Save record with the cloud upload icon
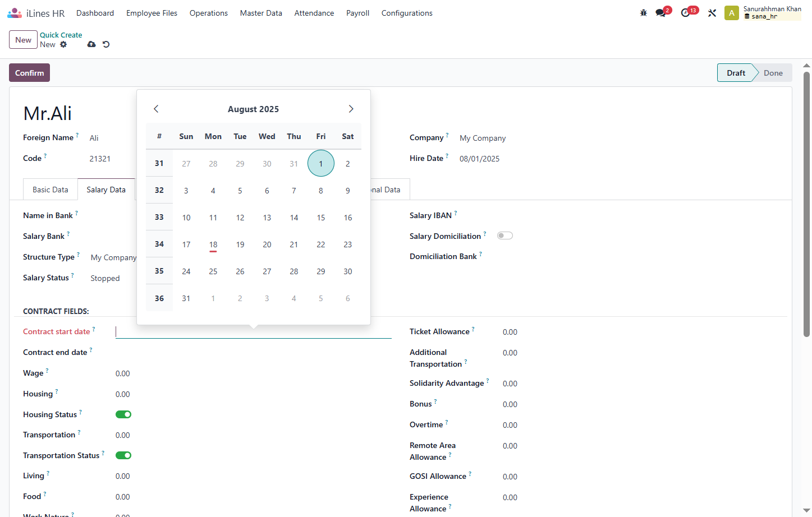812x517 pixels. coord(91,44)
